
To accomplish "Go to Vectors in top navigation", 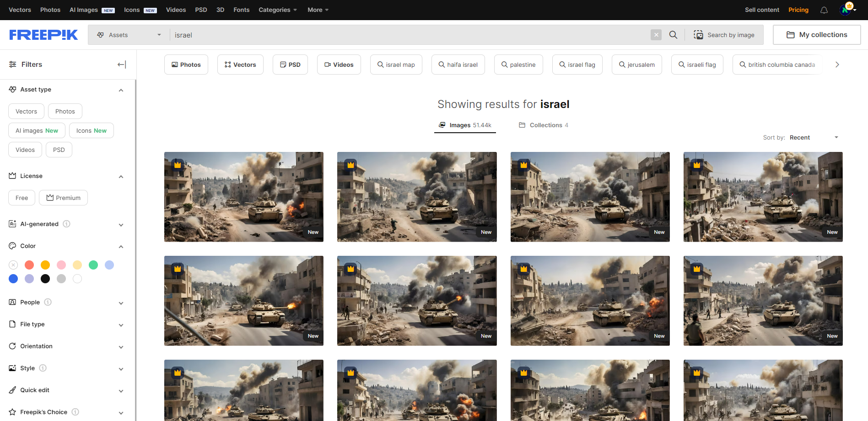I will coord(20,10).
